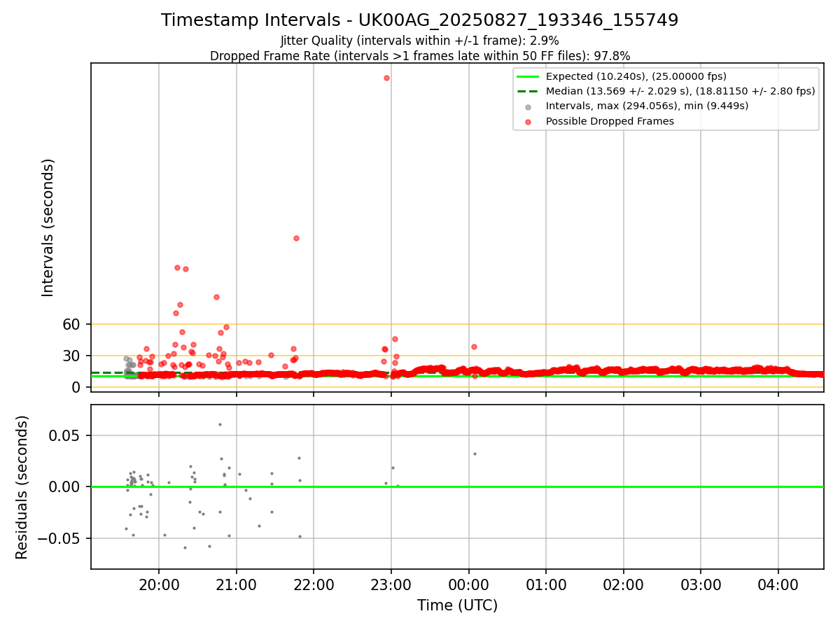Click the '23:00' time tick label
The height and width of the screenshot is (630, 840).
(x=391, y=585)
